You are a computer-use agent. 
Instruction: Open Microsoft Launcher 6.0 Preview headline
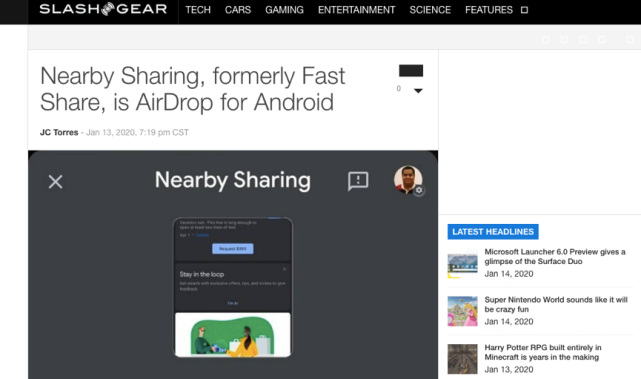(x=555, y=256)
